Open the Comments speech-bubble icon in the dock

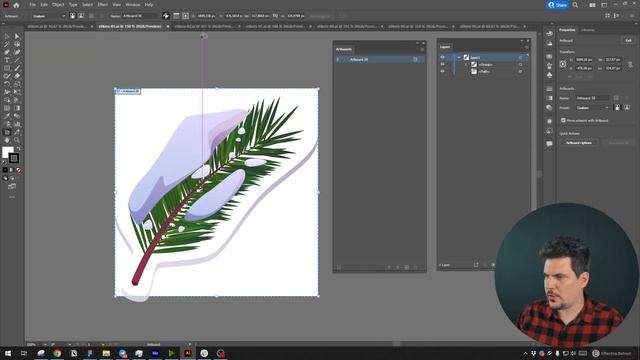(x=549, y=144)
